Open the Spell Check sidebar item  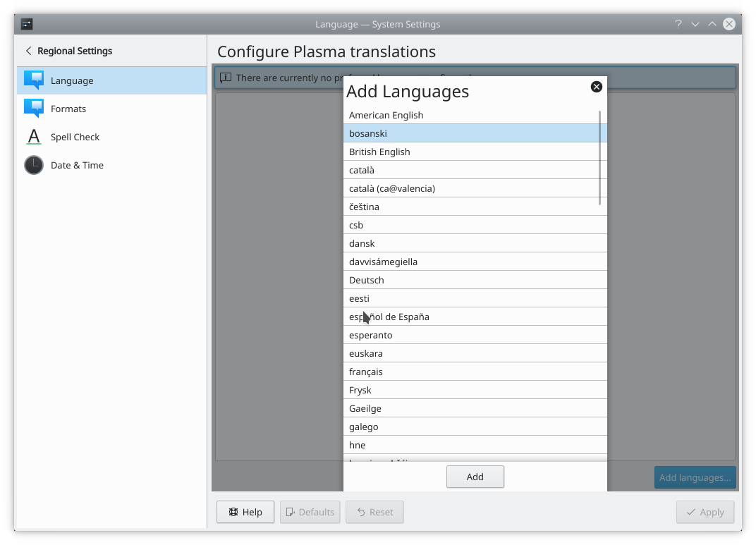[112, 137]
